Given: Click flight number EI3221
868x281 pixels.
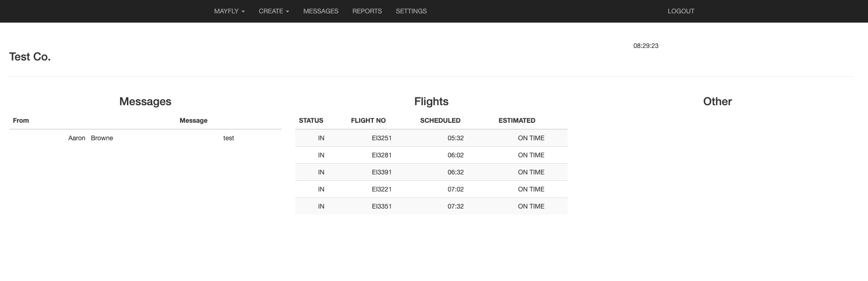Looking at the screenshot, I should point(382,189).
